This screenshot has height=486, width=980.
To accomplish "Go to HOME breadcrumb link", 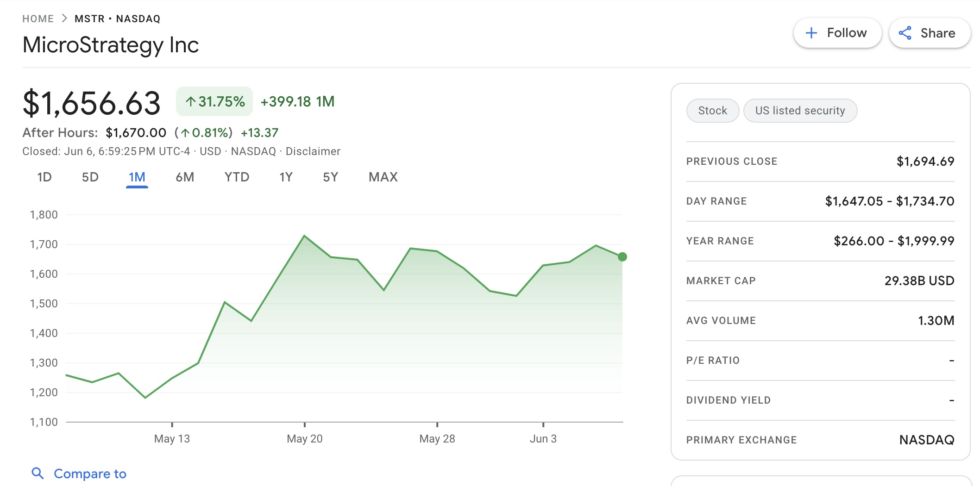I will pyautogui.click(x=38, y=19).
